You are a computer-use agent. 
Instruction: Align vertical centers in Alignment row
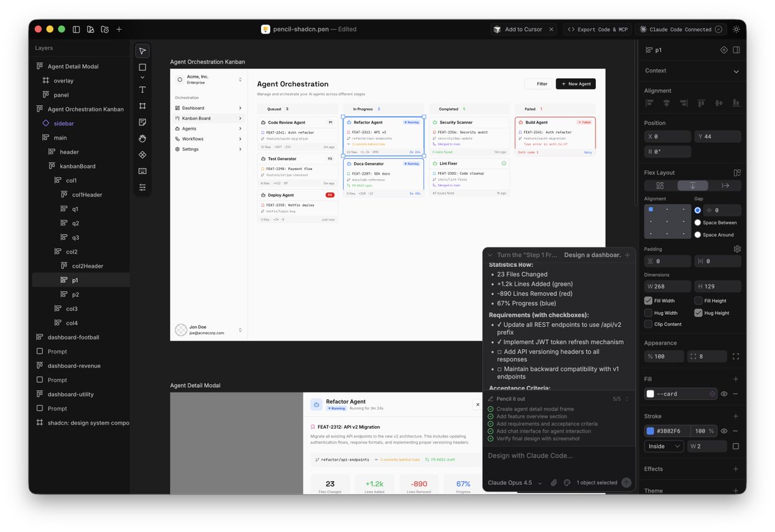pyautogui.click(x=719, y=103)
